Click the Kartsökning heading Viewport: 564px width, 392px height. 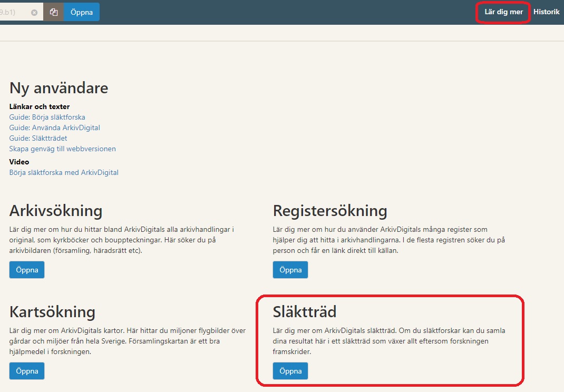(52, 312)
